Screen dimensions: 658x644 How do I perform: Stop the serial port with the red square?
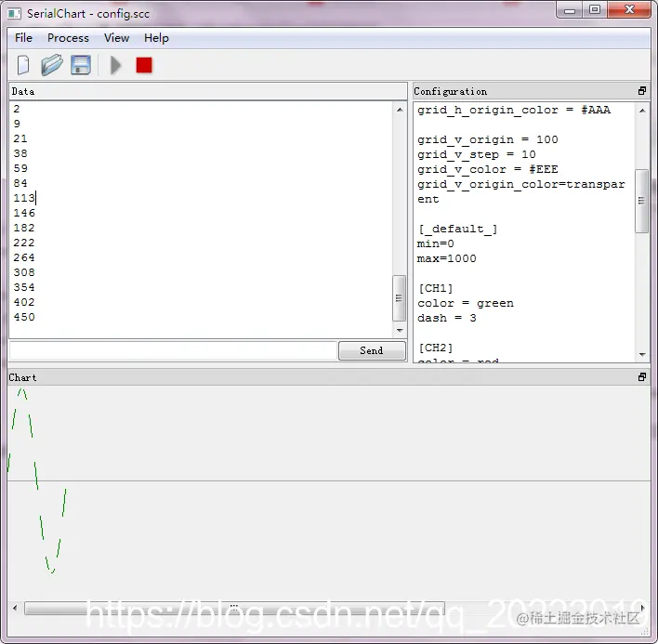144,65
